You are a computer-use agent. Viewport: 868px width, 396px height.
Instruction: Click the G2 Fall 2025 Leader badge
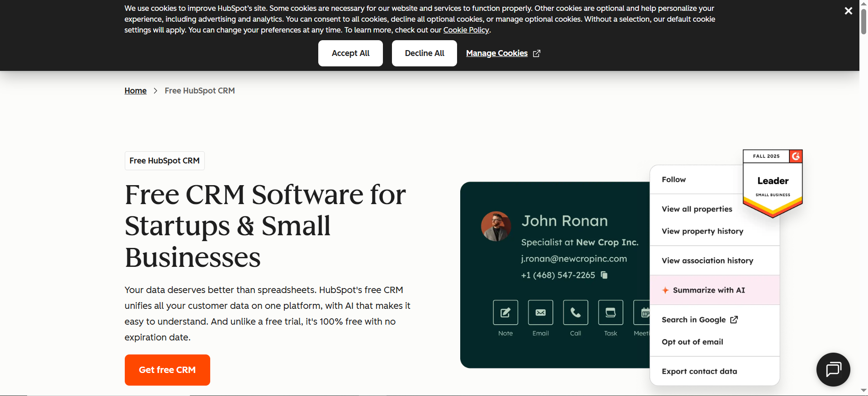coord(773,183)
